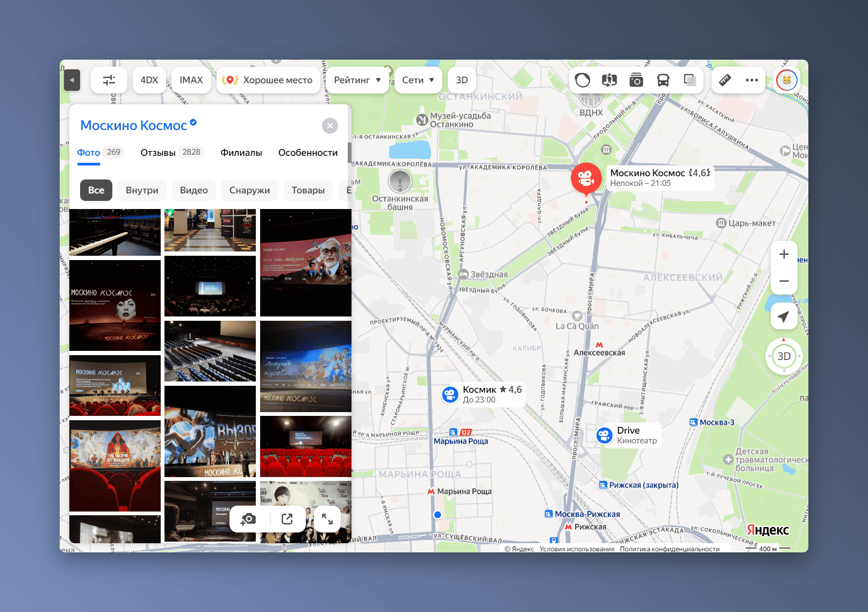Click the Царь-макет museum icon
Viewport: 868px width, 612px height.
(721, 223)
